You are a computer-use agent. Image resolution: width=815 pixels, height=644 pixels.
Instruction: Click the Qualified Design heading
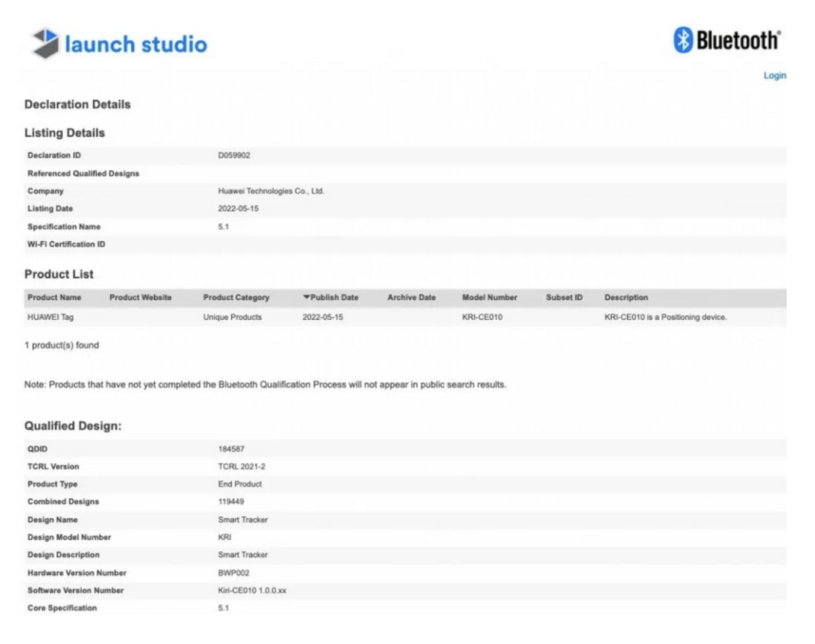[73, 426]
